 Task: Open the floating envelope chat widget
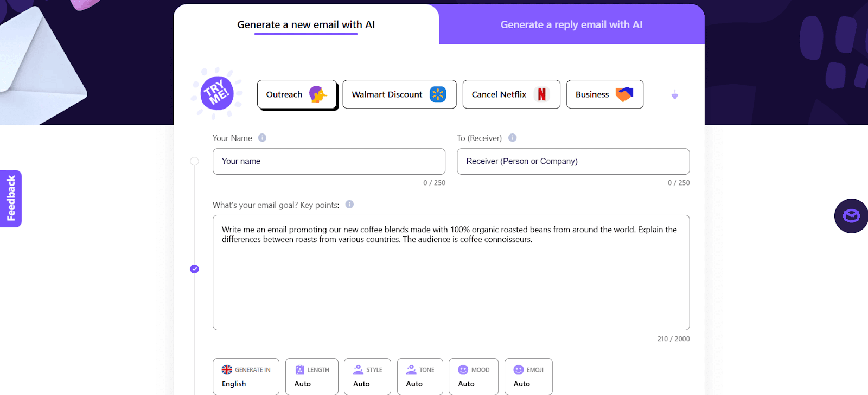851,215
